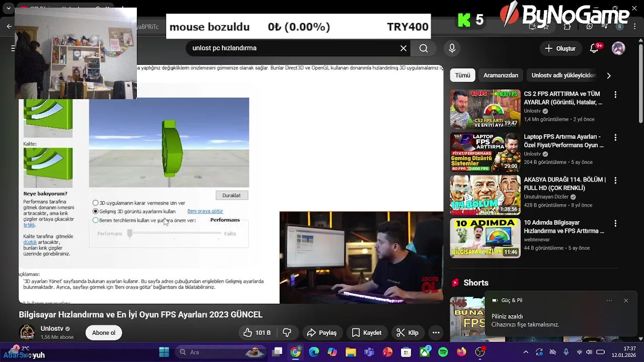Select 'Benim tercihlerimi kullan' radio option
This screenshot has height=362, width=644.
(x=96, y=220)
